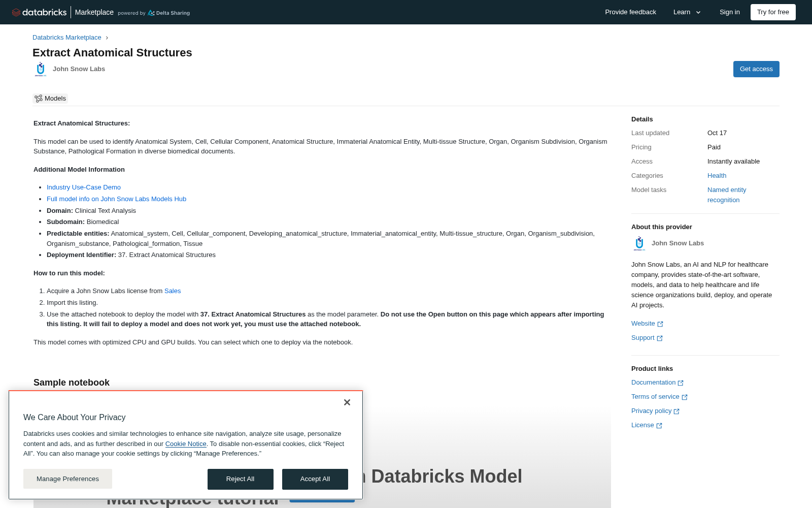Open the provider Website link
812x508 pixels.
(643, 324)
